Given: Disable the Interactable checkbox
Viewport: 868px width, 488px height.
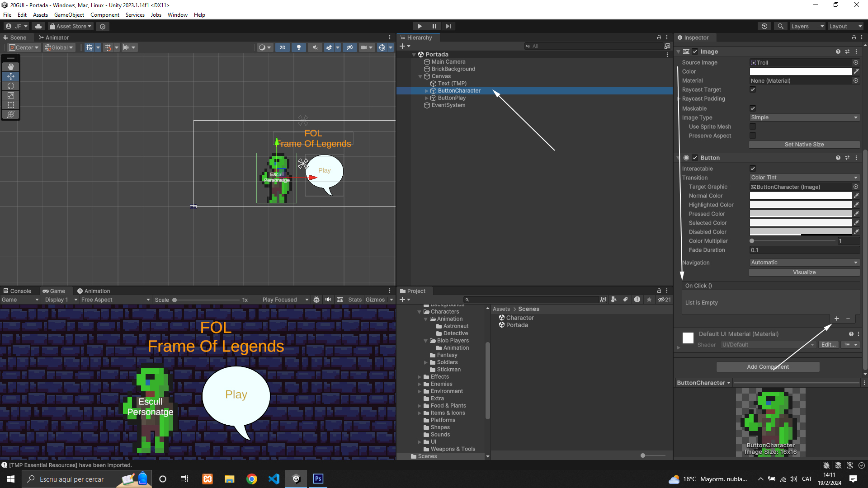Looking at the screenshot, I should [753, 169].
